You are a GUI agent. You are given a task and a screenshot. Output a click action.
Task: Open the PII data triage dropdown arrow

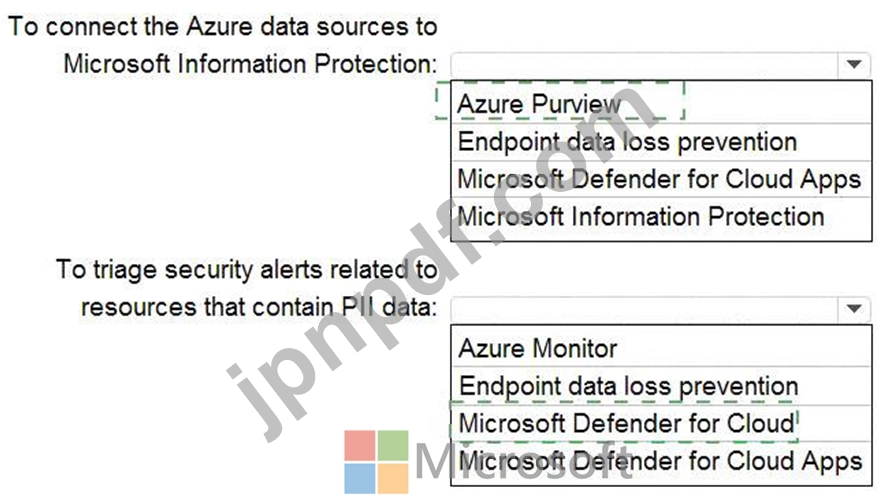click(x=854, y=309)
